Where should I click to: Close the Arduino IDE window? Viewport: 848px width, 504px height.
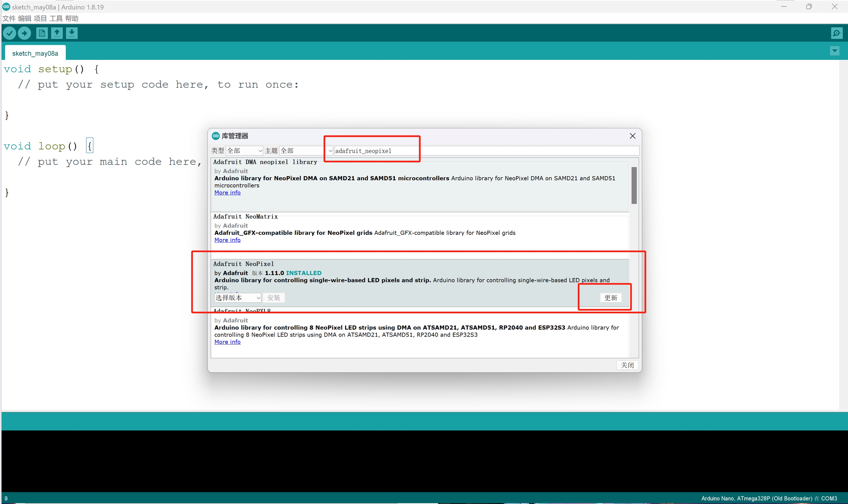pos(834,6)
